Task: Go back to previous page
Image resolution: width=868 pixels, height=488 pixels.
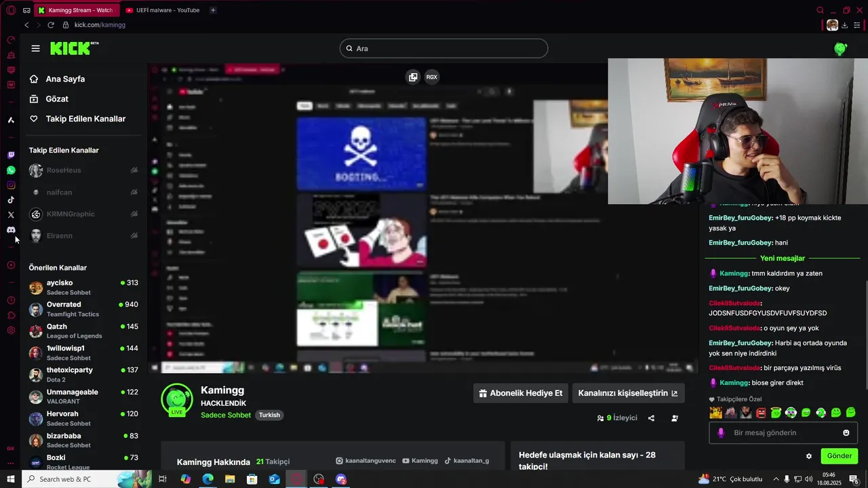Action: point(26,25)
